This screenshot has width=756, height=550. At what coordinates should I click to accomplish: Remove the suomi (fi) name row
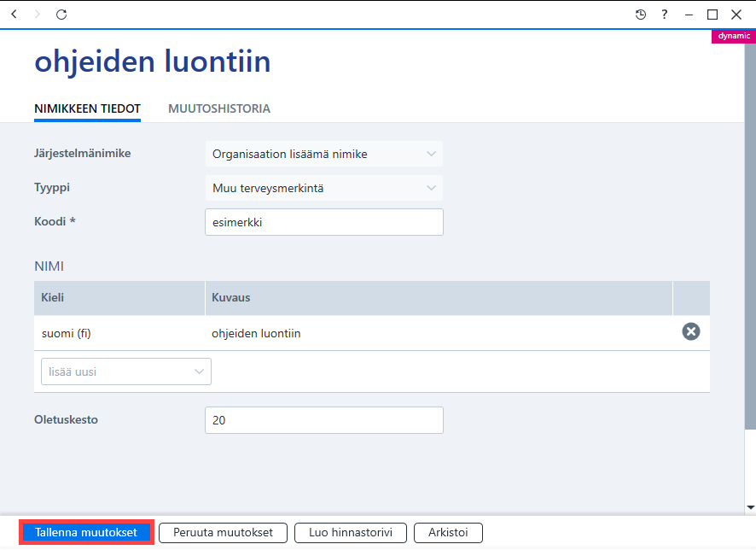[x=691, y=331]
